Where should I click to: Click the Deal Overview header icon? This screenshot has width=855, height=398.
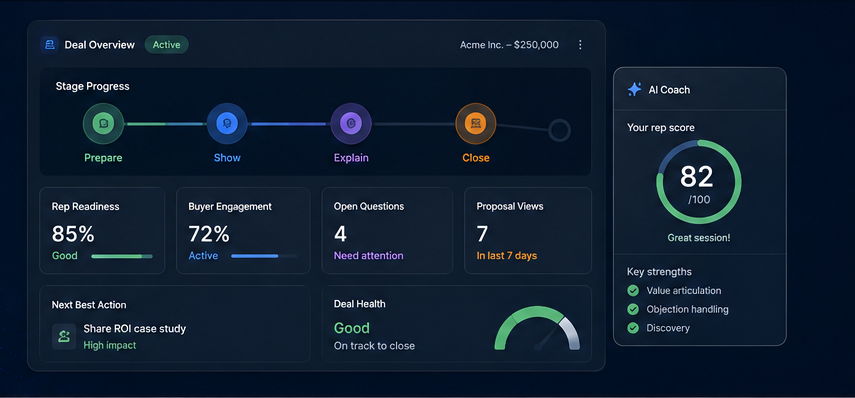click(50, 45)
